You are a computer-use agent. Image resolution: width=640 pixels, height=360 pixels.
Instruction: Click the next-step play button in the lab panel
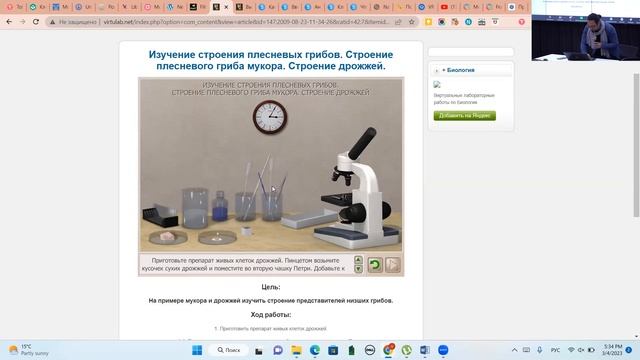click(x=393, y=264)
